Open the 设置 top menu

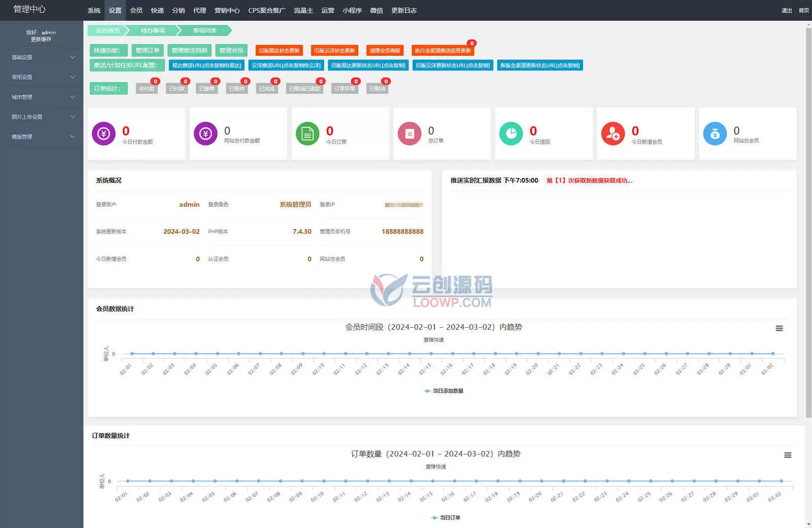pos(115,10)
